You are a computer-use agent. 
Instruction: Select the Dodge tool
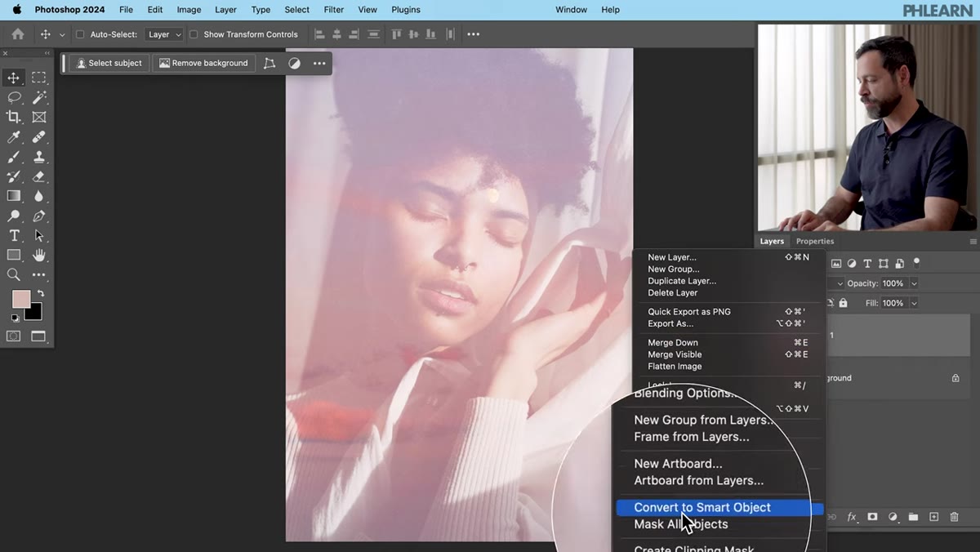point(14,216)
